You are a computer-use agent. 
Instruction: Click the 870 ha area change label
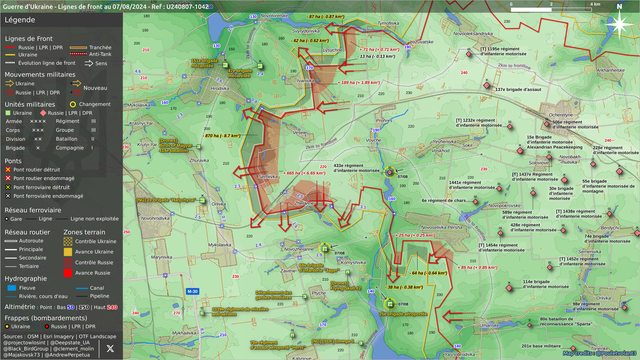tap(222, 136)
